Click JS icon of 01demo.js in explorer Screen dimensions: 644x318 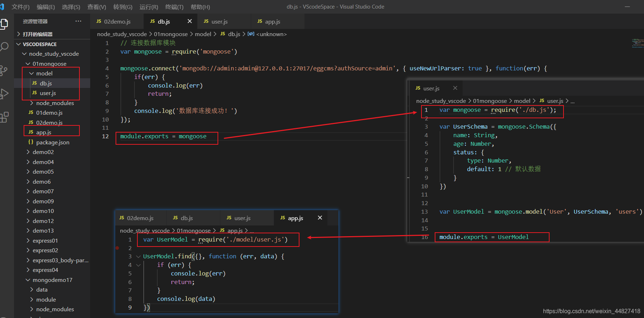coord(31,113)
